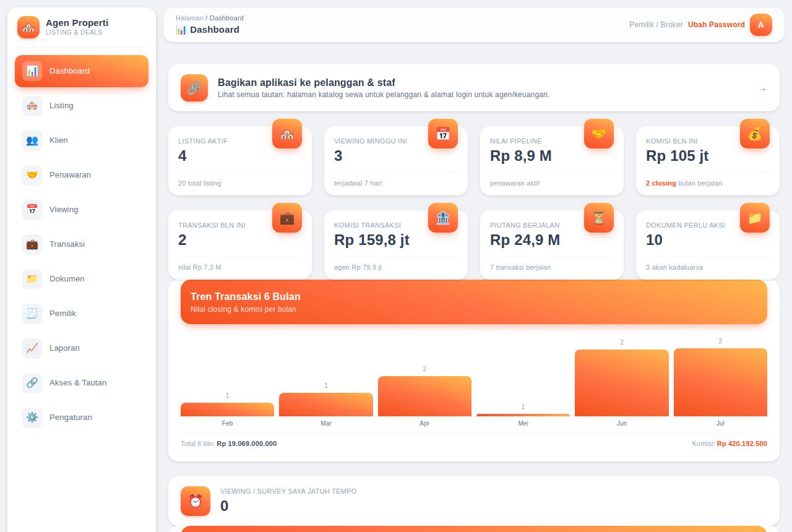Click 'Rp 105 jt' commission value

[678, 156]
